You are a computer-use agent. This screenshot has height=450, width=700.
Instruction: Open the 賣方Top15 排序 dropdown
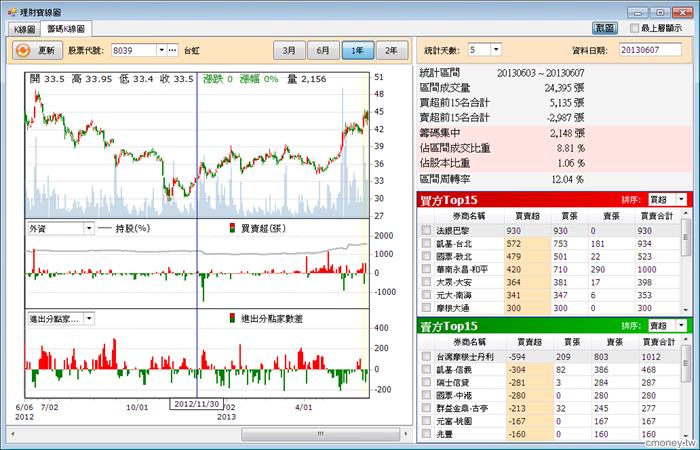682,326
